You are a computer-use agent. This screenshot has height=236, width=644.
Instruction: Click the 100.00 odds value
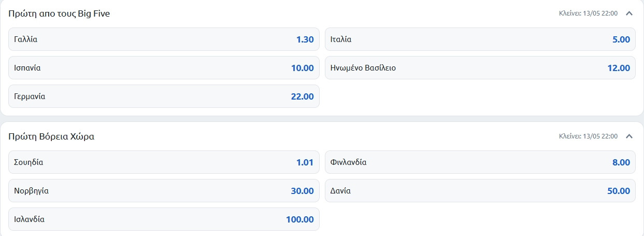tap(299, 219)
